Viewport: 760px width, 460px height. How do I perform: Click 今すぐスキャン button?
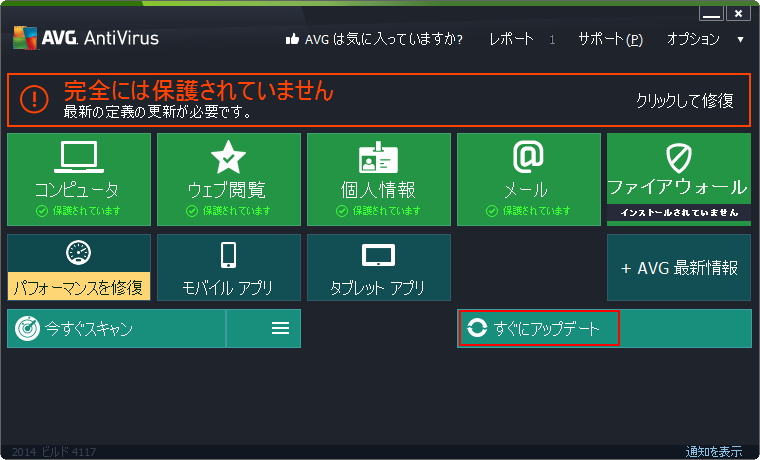[x=116, y=329]
